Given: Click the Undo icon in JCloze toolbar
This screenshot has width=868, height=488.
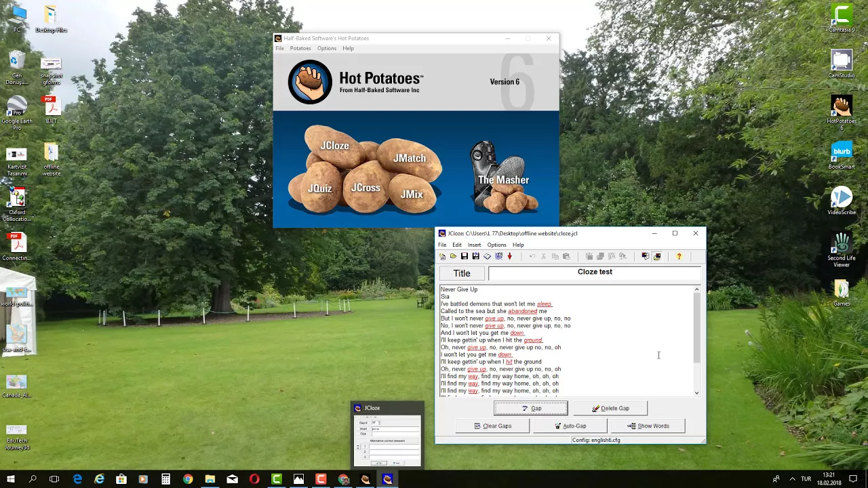Looking at the screenshot, I should [532, 256].
